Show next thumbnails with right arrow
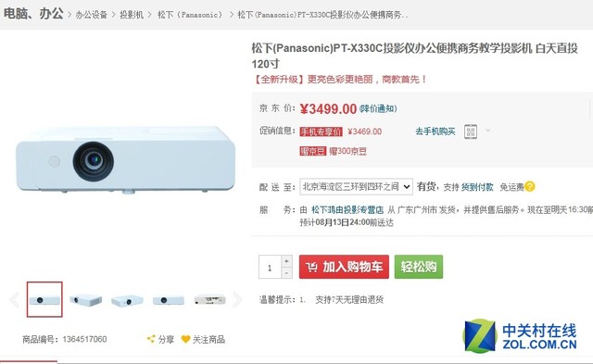 [237, 300]
